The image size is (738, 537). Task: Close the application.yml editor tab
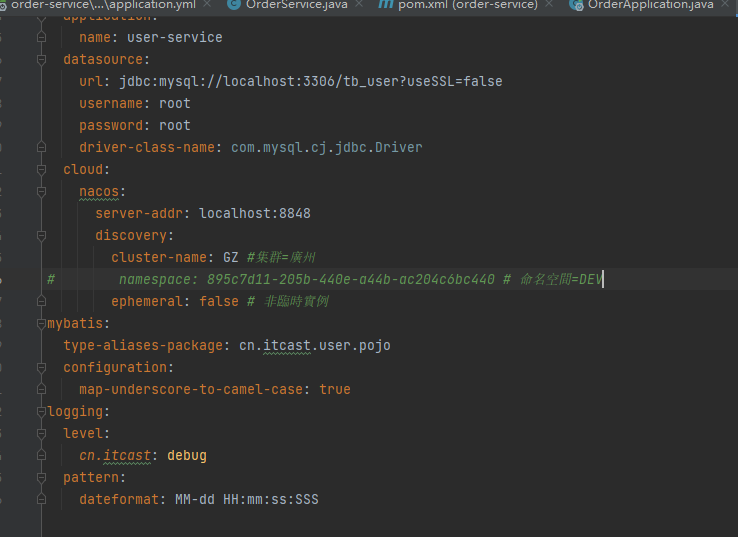209,4
